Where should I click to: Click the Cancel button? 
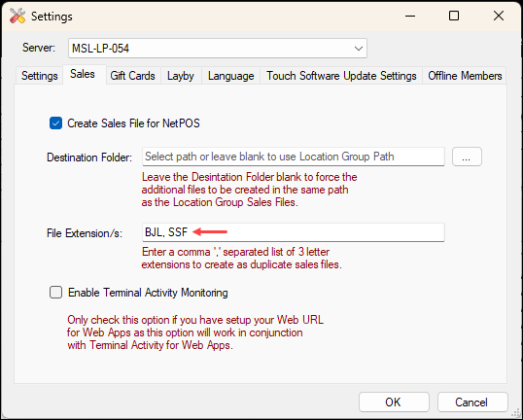472,402
